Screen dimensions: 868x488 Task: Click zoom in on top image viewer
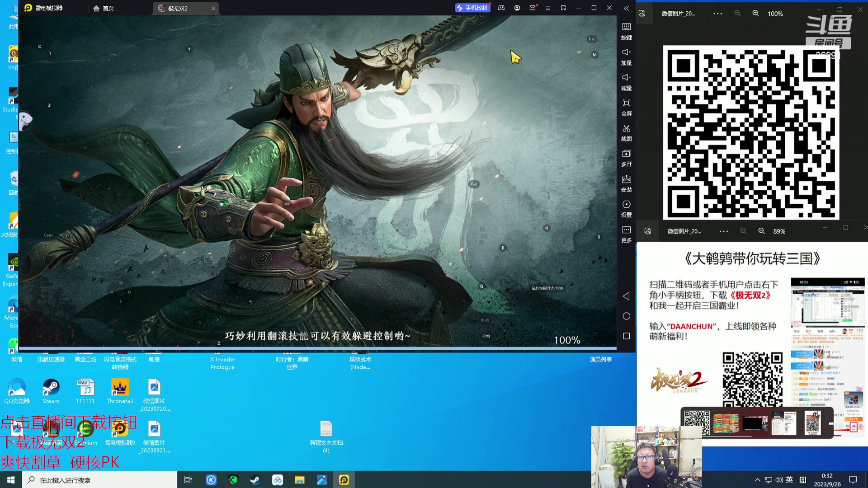(x=755, y=14)
